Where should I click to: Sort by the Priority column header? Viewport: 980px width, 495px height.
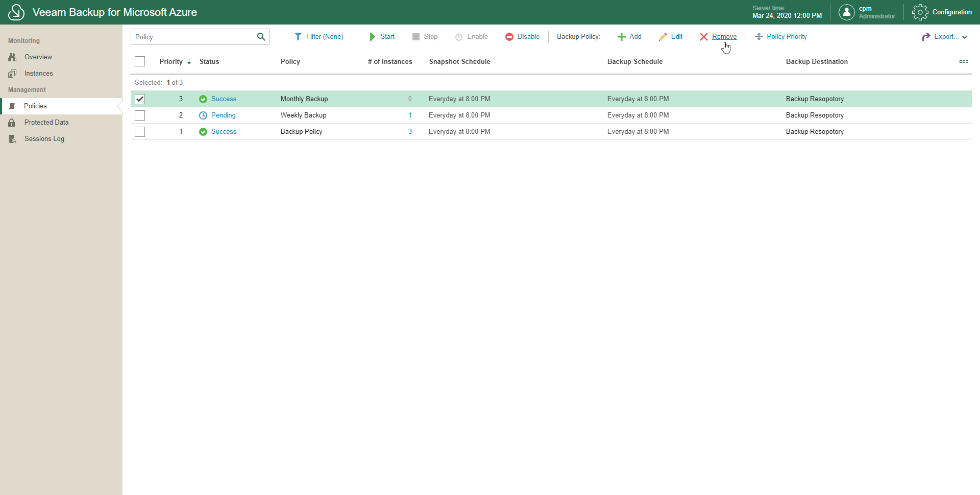pyautogui.click(x=171, y=61)
